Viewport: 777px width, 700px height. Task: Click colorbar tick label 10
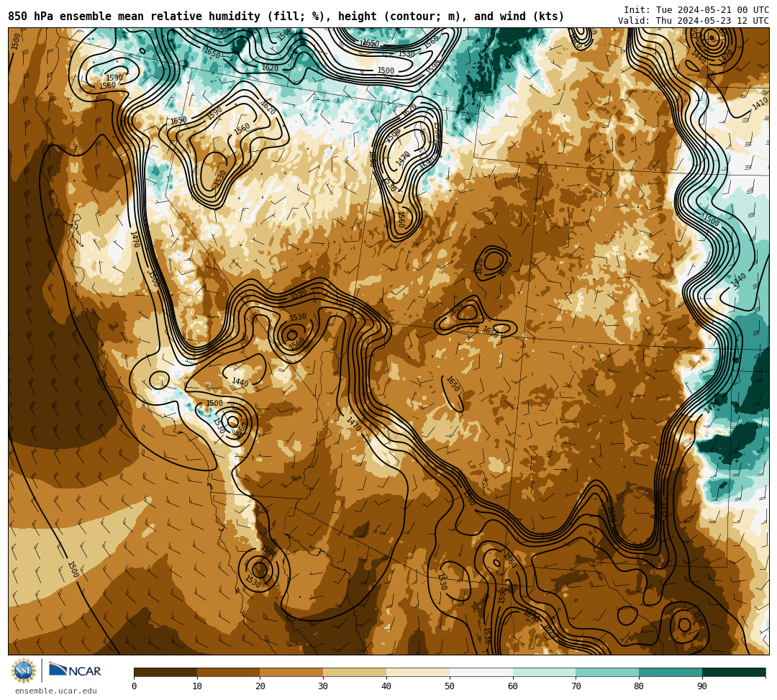[x=197, y=686]
